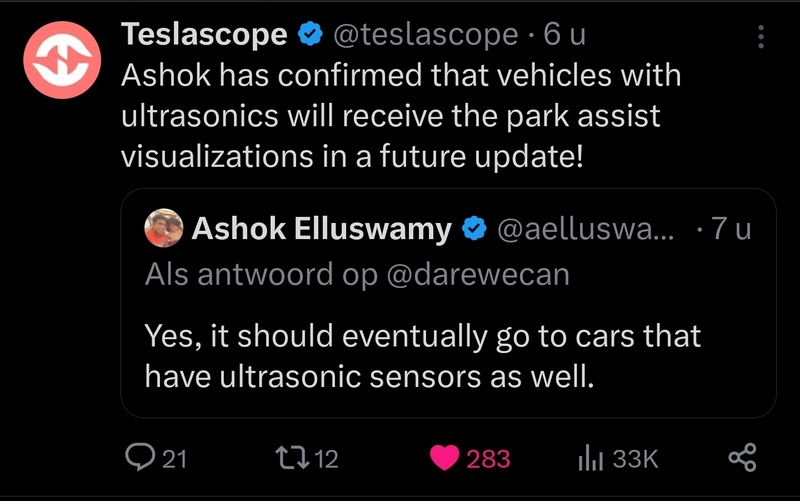
Task: Open the @darewecan mention link
Action: point(478,274)
